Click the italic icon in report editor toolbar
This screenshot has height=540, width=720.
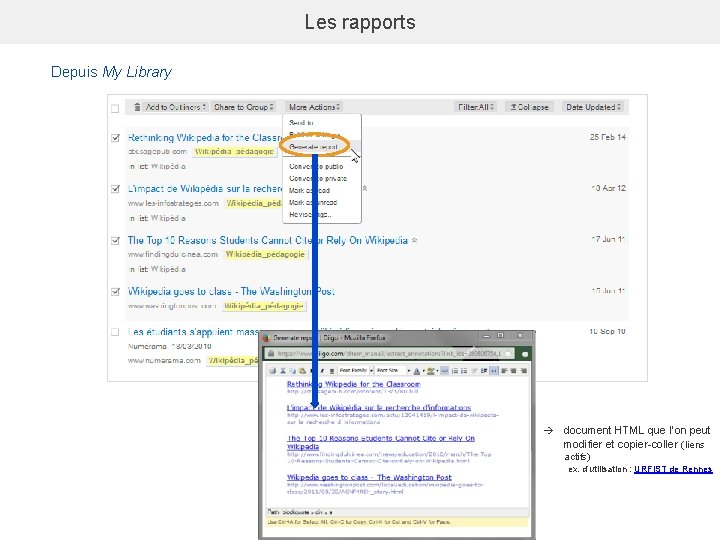[322, 371]
